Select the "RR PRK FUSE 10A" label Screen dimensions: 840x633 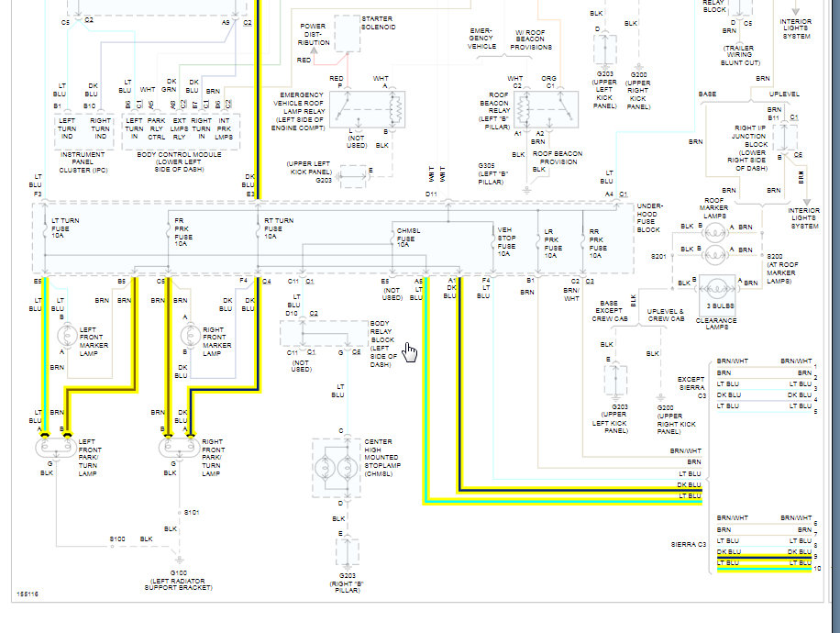pos(598,244)
